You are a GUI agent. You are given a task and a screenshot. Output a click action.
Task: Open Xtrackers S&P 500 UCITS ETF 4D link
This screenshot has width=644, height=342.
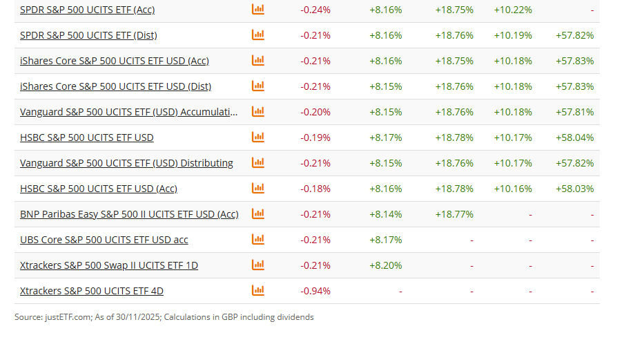(92, 291)
